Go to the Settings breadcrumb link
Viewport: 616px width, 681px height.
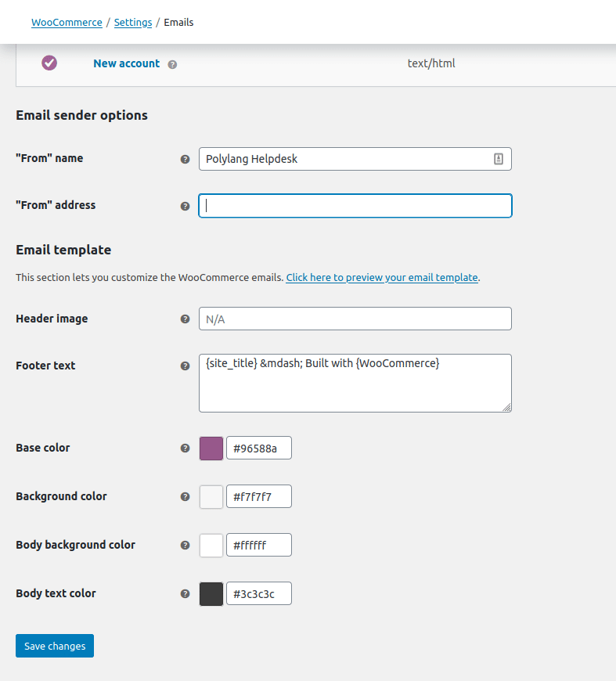(133, 23)
